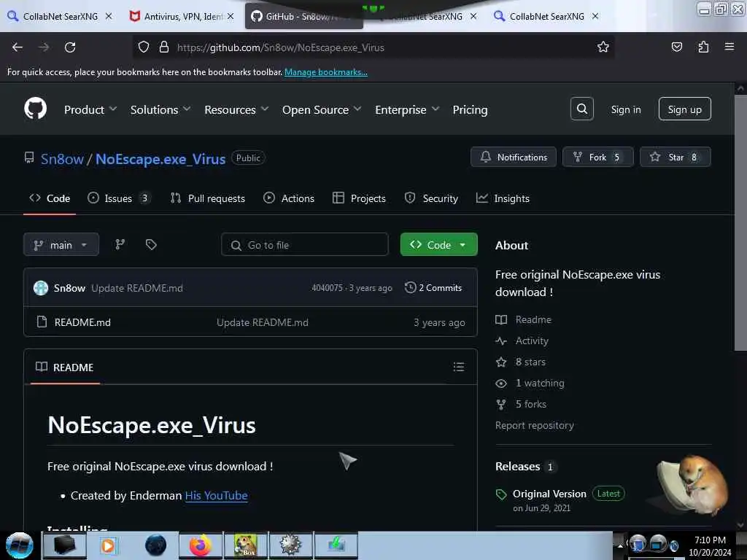Open the Pull requests tab
The height and width of the screenshot is (560, 747).
pyautogui.click(x=208, y=198)
